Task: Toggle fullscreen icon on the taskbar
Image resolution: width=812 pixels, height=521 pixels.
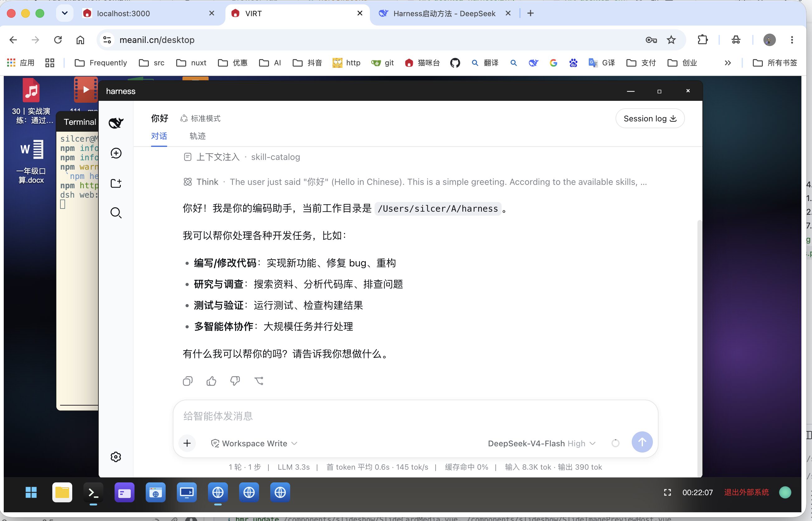Action: tap(668, 492)
